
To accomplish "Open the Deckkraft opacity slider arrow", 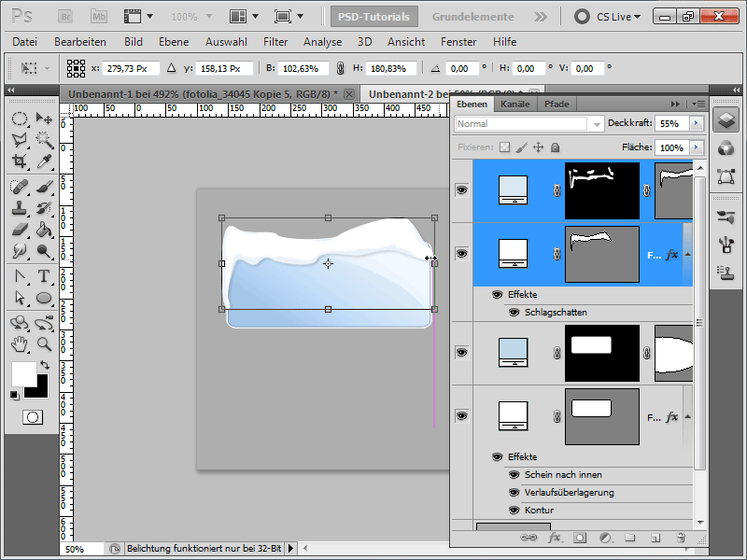I will coord(697,123).
